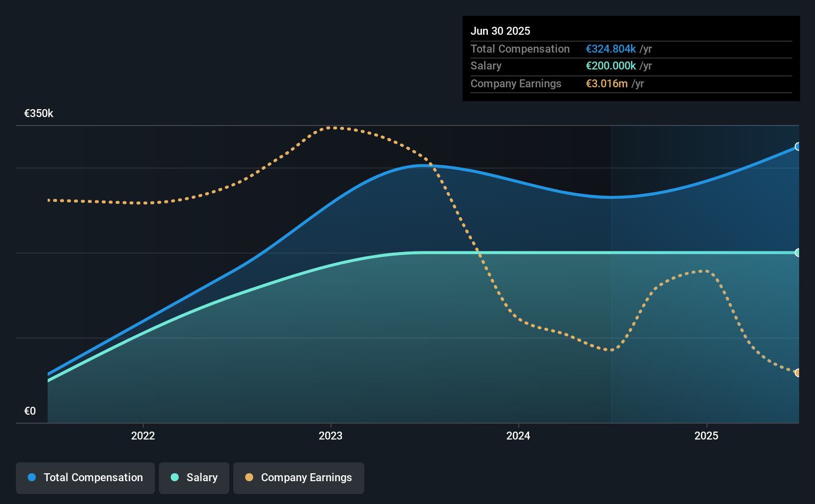Viewport: 815px width, 504px height.
Task: Select the blue Total Compensation endpoint marker
Action: click(x=798, y=146)
